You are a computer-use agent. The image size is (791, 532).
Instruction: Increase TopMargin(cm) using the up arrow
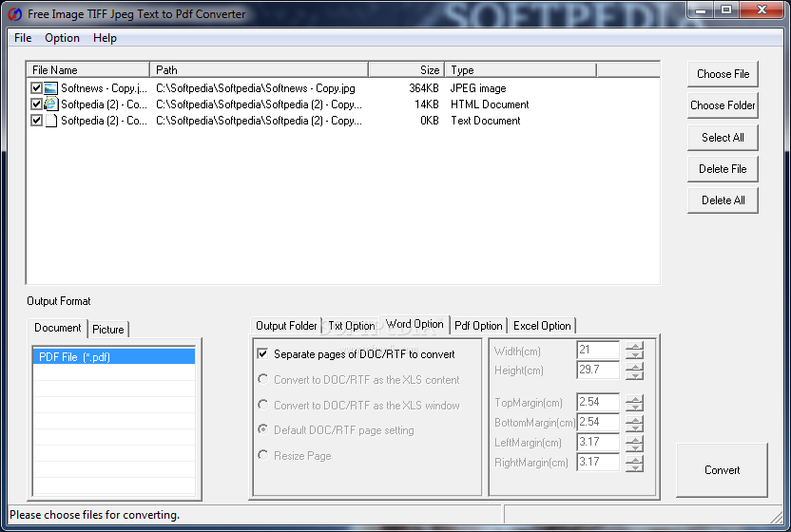point(634,399)
